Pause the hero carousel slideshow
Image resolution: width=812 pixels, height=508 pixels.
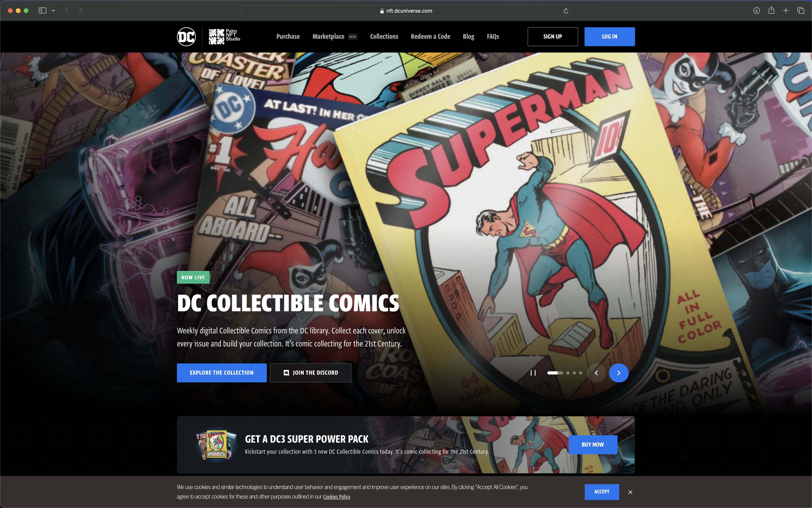(x=533, y=373)
